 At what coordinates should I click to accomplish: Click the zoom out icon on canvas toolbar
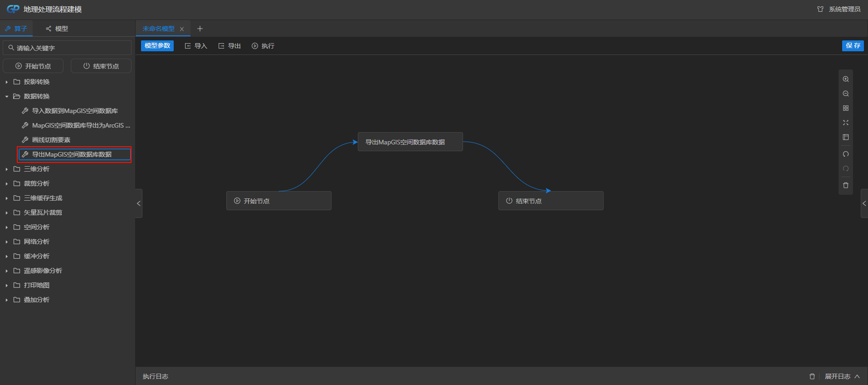(x=846, y=94)
